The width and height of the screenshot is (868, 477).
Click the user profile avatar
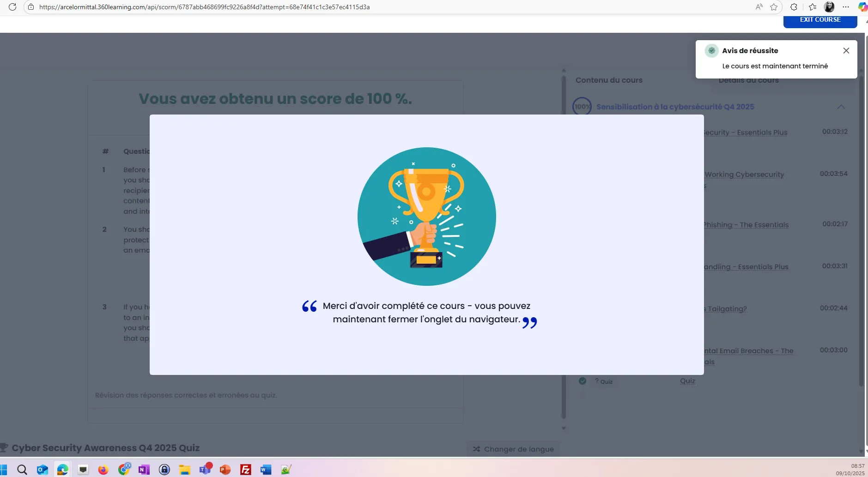tap(829, 7)
